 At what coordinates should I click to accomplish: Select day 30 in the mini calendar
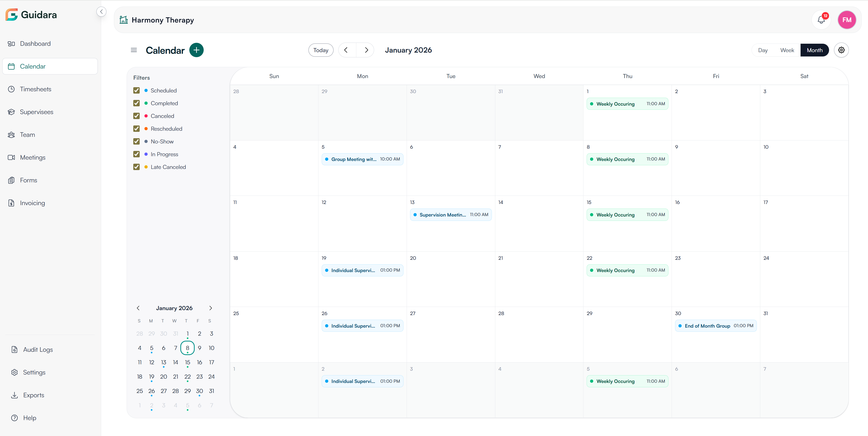pyautogui.click(x=200, y=391)
